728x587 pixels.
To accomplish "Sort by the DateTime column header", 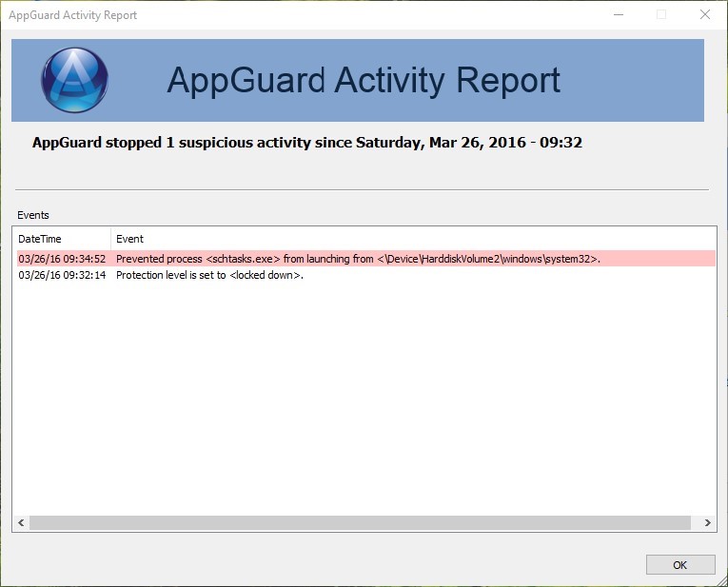I will pos(62,239).
